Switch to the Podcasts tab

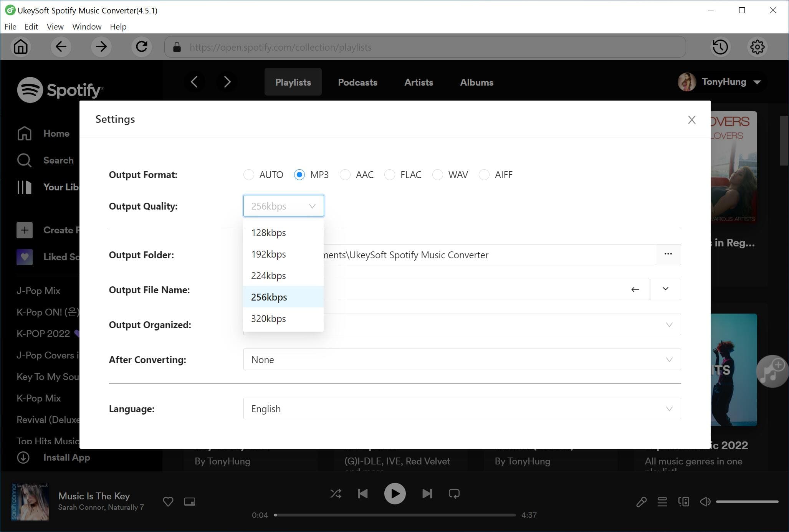357,82
